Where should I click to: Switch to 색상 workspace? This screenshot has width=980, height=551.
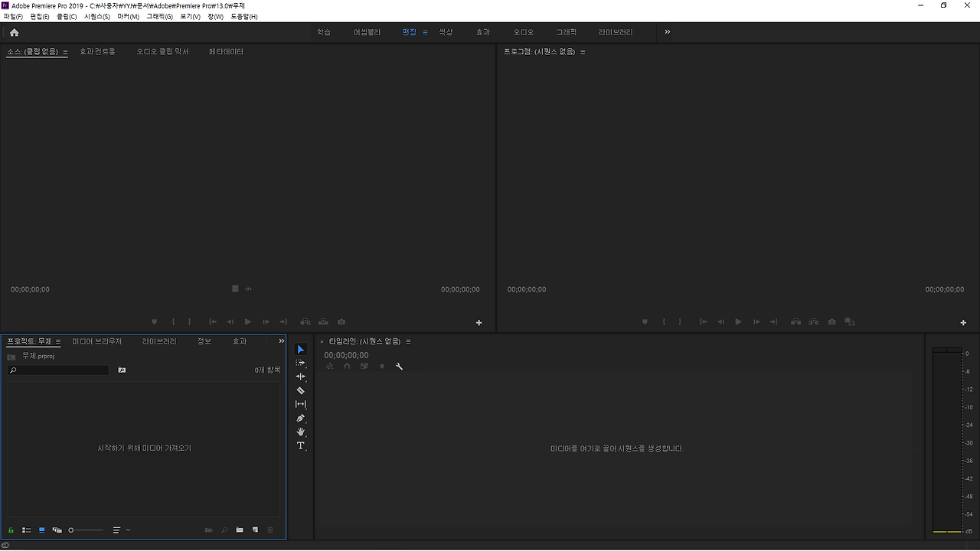pos(446,32)
